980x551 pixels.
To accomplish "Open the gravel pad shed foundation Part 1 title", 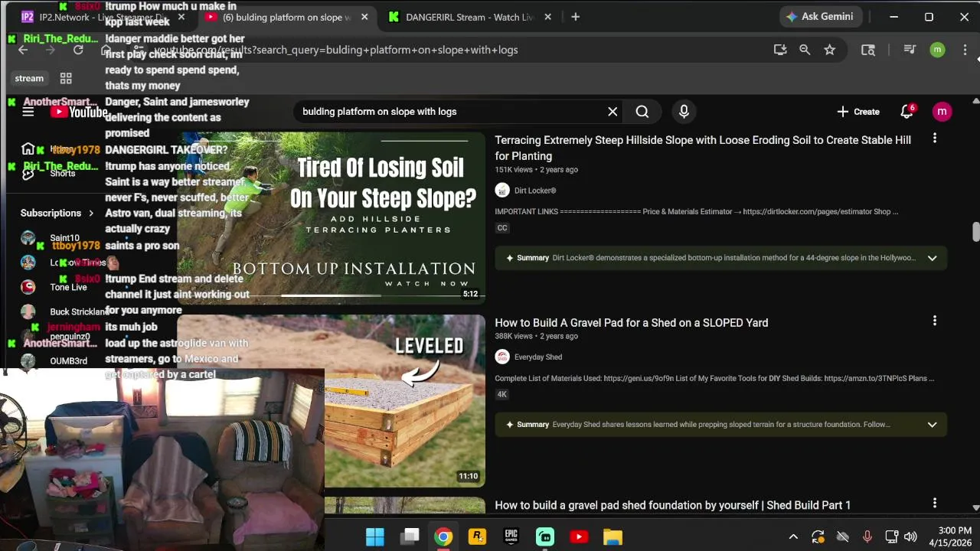I will pyautogui.click(x=673, y=505).
